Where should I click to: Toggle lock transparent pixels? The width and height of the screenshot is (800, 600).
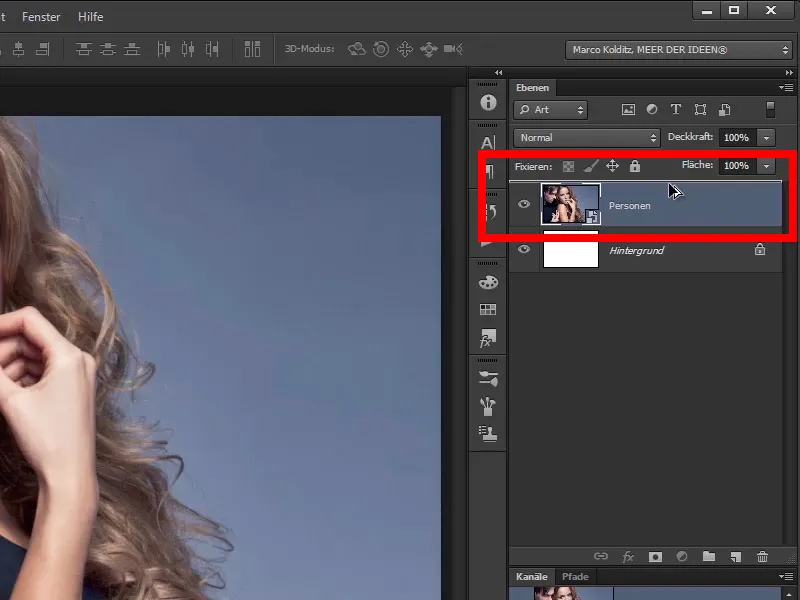coord(568,166)
